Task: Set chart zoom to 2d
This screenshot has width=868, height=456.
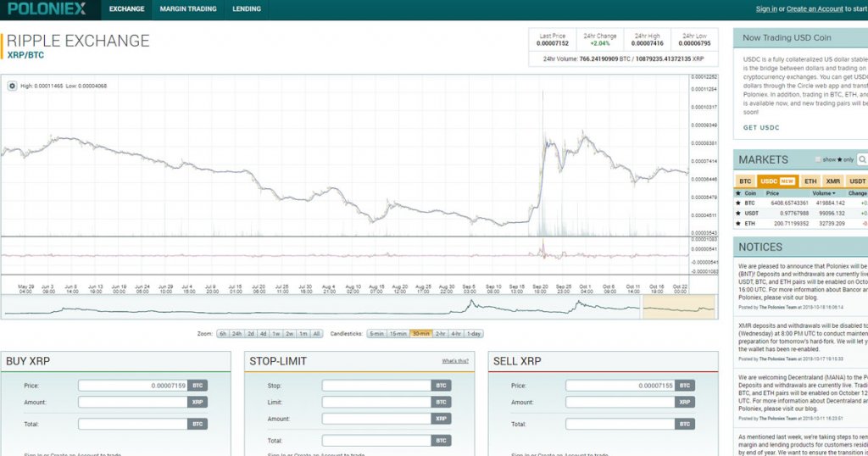Action: 251,334
